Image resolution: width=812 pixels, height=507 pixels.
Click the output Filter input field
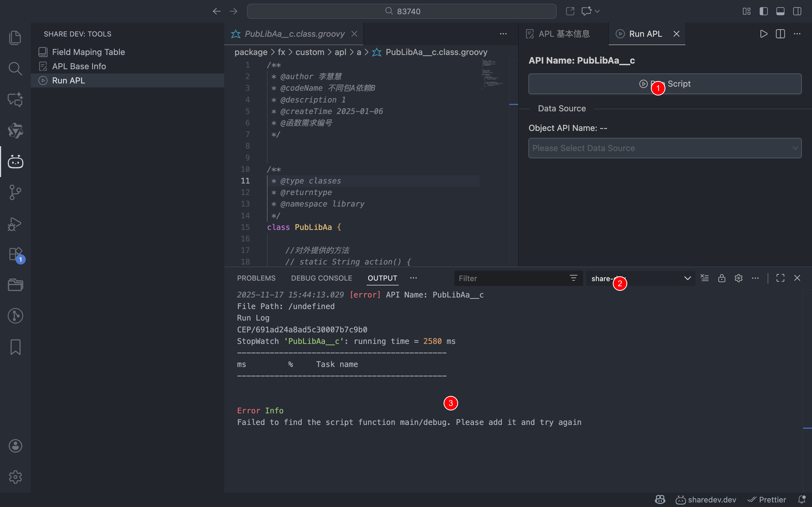[x=510, y=278]
